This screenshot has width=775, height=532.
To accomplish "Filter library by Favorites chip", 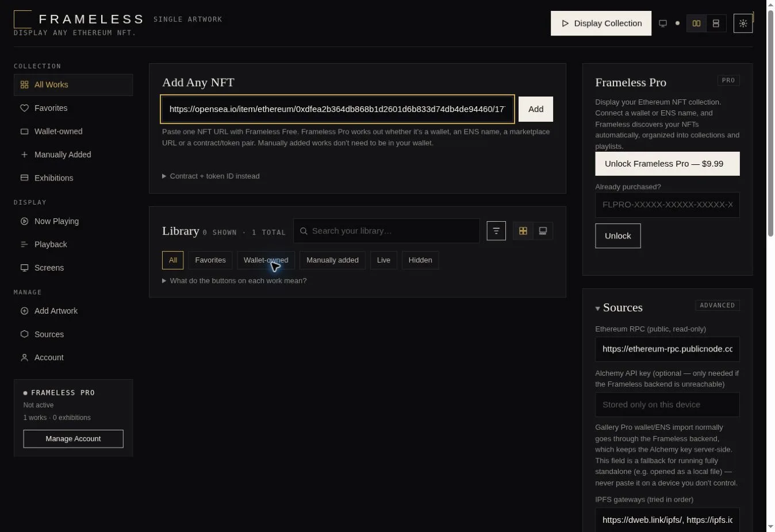I will [210, 260].
